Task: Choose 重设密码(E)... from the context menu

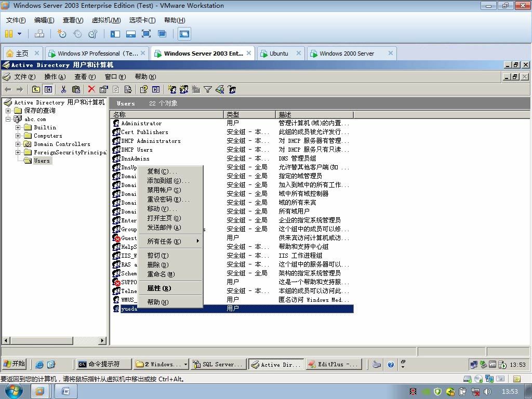Action: pos(170,199)
